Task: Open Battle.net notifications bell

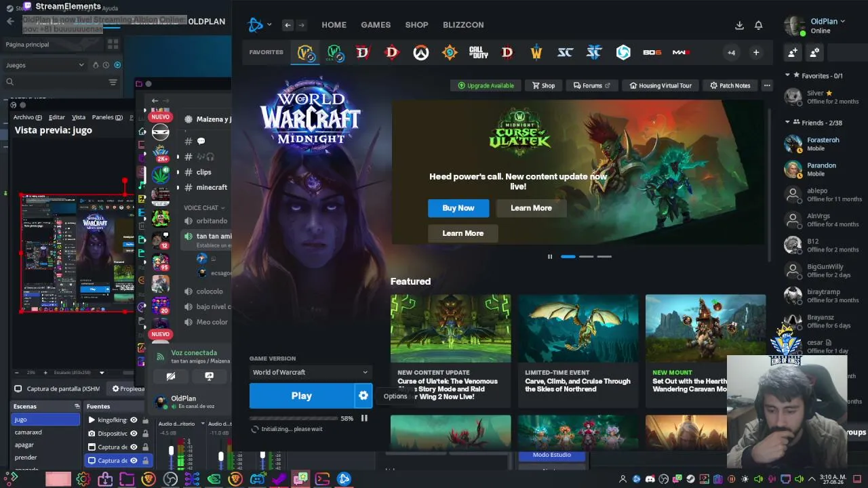Action: click(759, 25)
